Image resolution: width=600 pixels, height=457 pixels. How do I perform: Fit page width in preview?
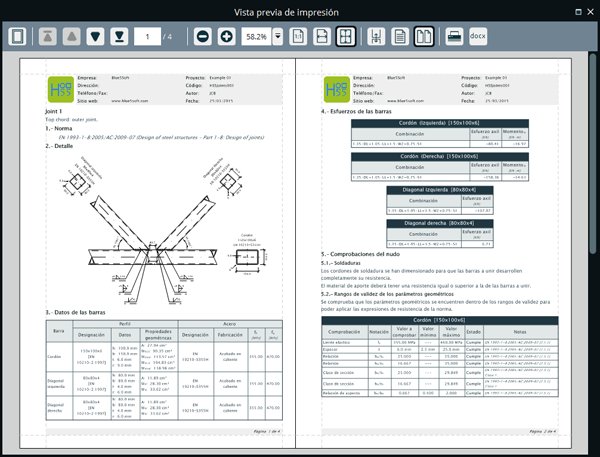322,36
